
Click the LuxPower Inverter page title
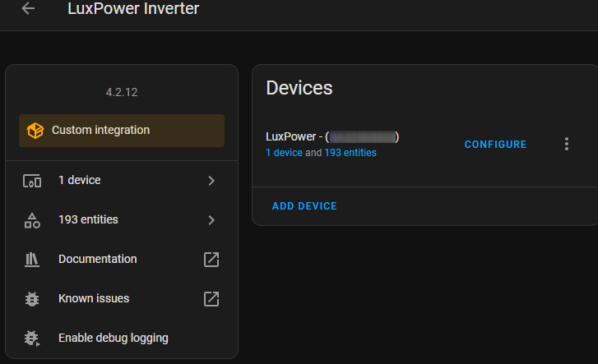pos(133,8)
